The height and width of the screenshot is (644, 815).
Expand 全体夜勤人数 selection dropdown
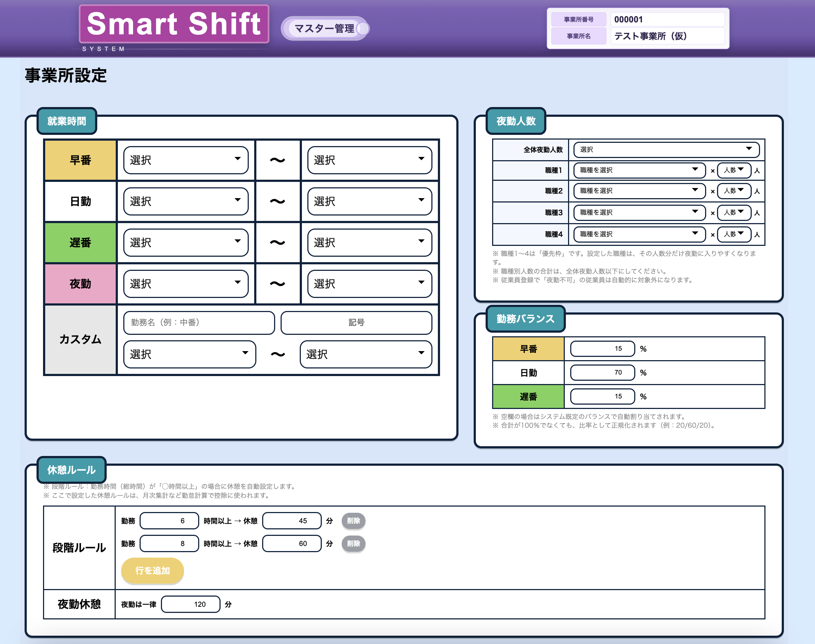(x=666, y=149)
